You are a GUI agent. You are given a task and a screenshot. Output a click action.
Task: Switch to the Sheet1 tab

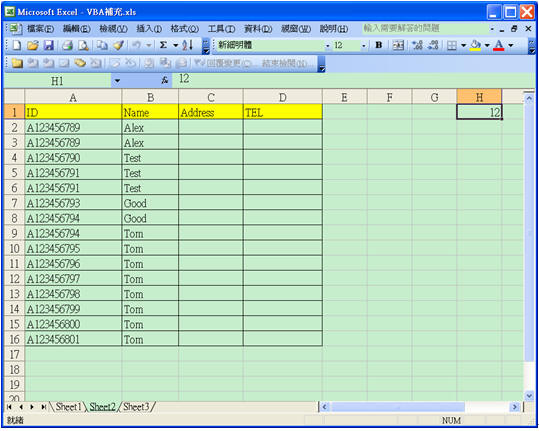(x=68, y=407)
